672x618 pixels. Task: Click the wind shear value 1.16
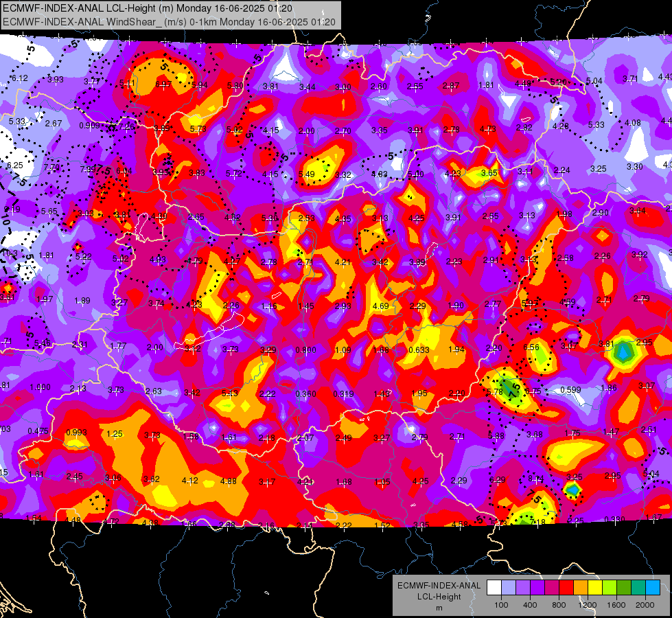tap(269, 306)
